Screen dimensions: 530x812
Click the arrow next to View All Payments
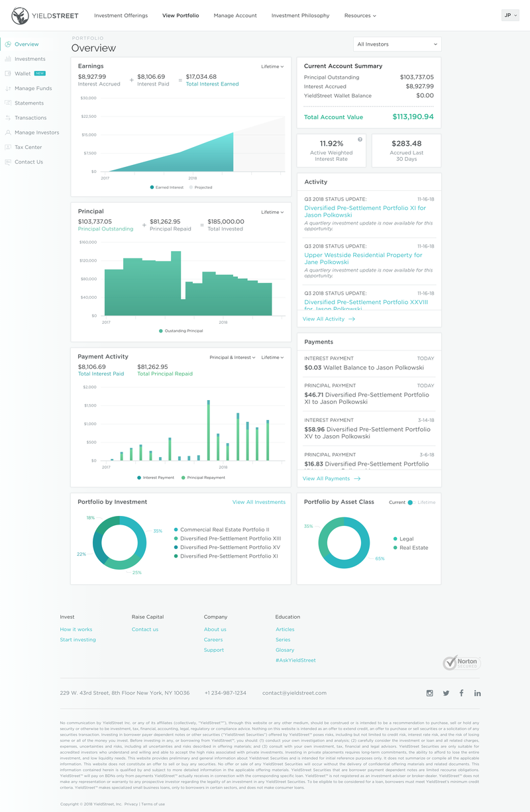tap(357, 478)
